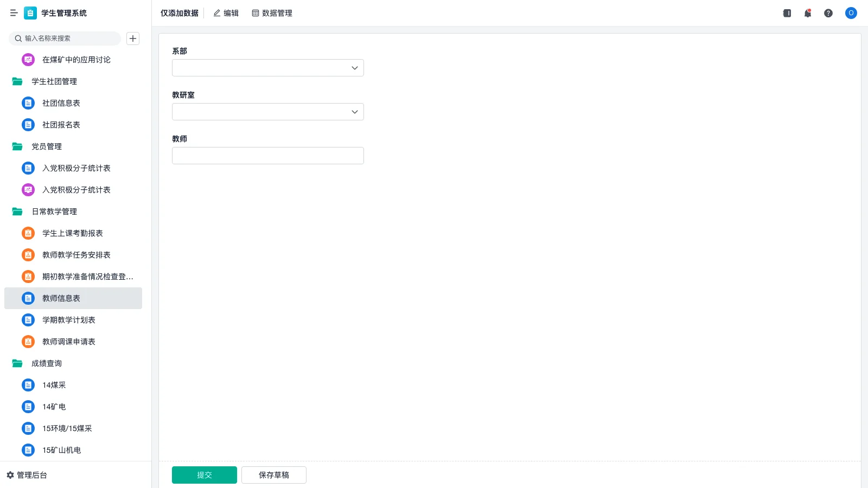
Task: Click the 提交 submit button
Action: click(205, 475)
